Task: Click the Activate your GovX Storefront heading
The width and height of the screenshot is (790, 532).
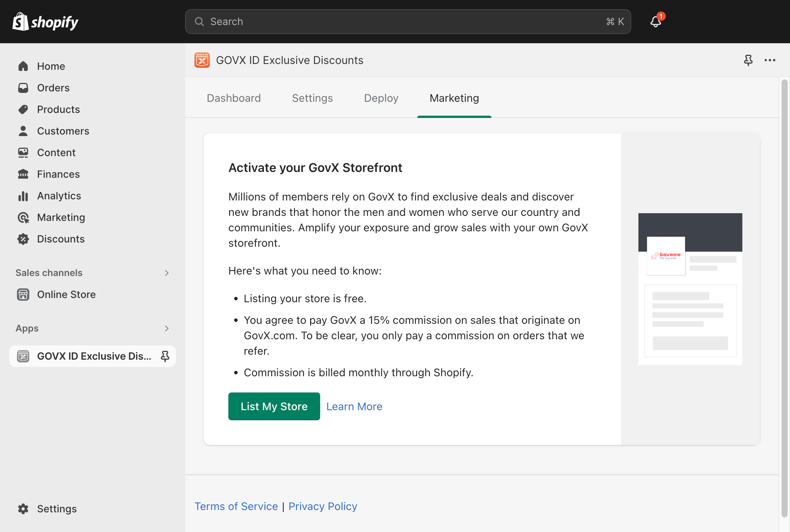Action: coord(315,168)
